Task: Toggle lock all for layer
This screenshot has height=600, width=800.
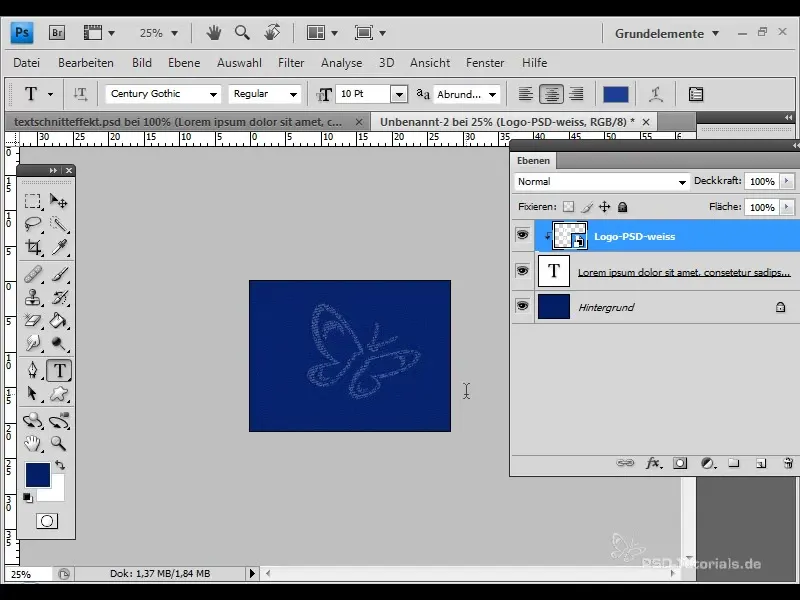Action: click(x=622, y=207)
